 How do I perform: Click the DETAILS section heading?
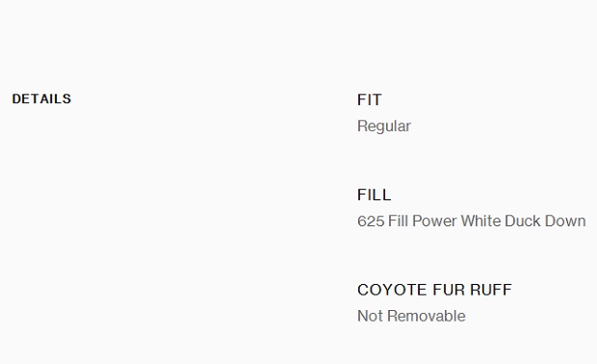(41, 99)
